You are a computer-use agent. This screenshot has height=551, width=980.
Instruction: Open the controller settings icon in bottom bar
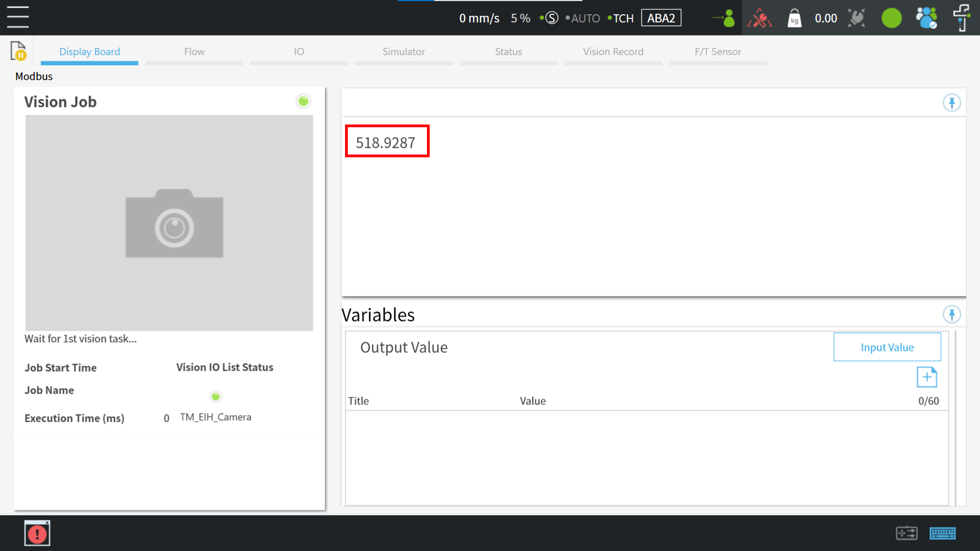pos(906,533)
